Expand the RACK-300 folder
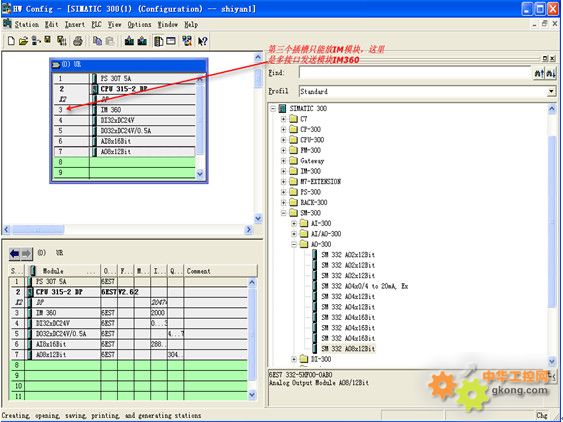This screenshot has width=563, height=422. tap(283, 202)
